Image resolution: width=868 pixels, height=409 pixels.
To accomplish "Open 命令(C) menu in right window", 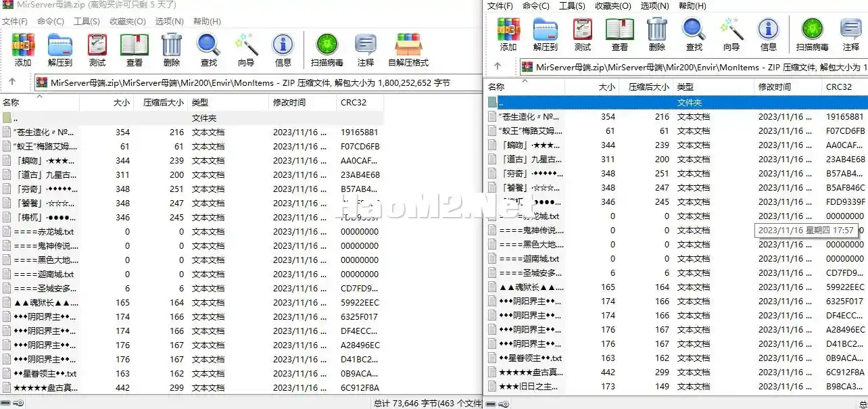I will [536, 5].
